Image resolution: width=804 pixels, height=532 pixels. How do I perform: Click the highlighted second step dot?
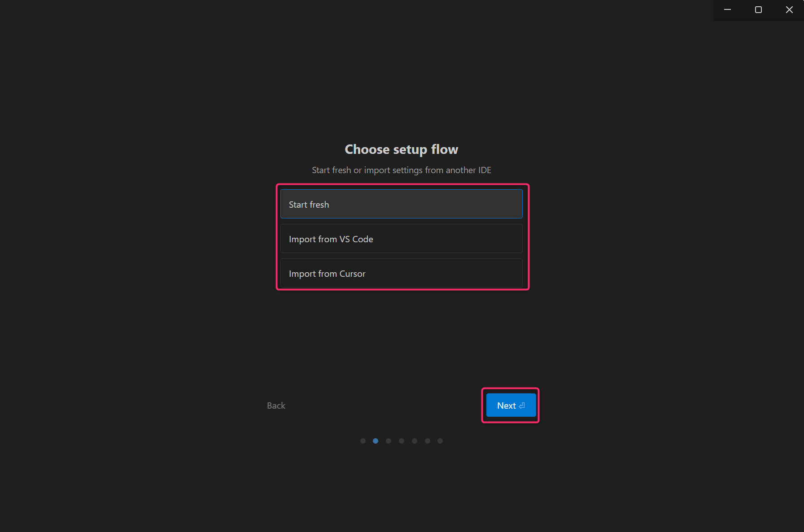pyautogui.click(x=376, y=441)
